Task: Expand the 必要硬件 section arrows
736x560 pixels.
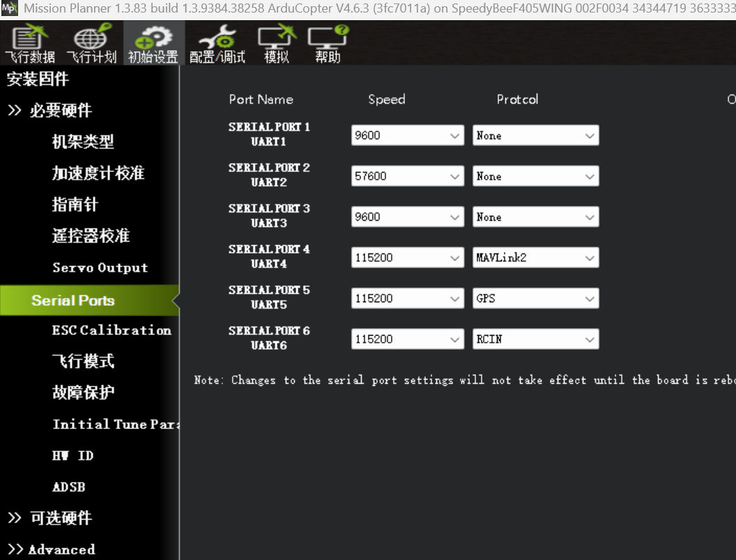Action: tap(15, 110)
